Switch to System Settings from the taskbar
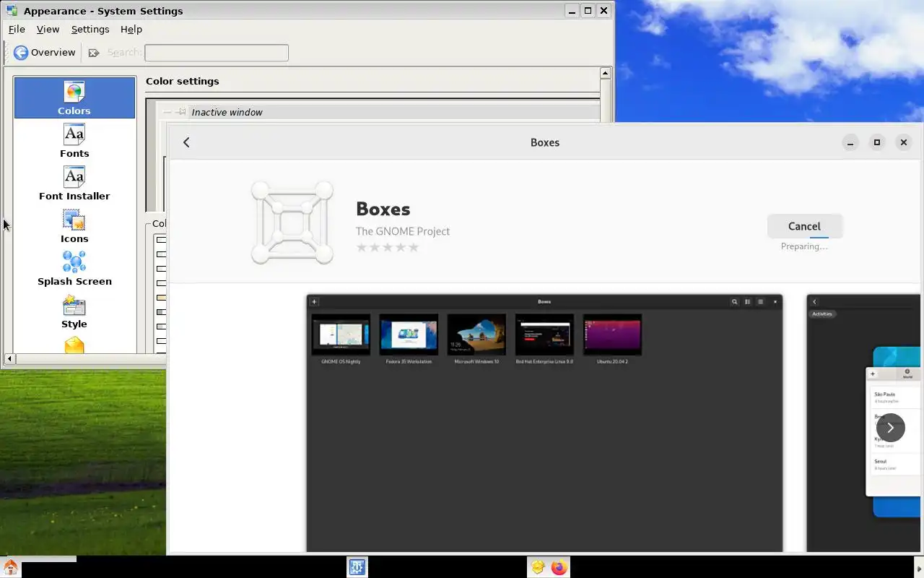The width and height of the screenshot is (924, 578). (357, 567)
